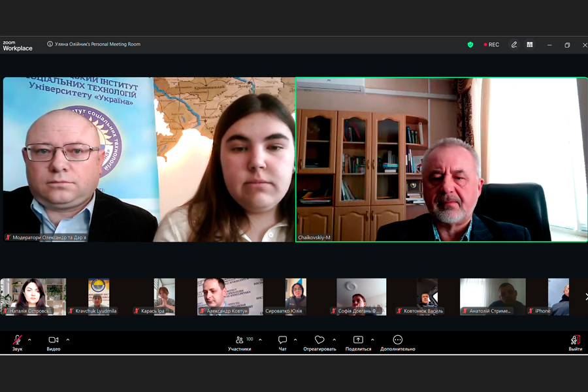Click the green encryption shield icon
The width and height of the screenshot is (588, 392).
pos(470,44)
